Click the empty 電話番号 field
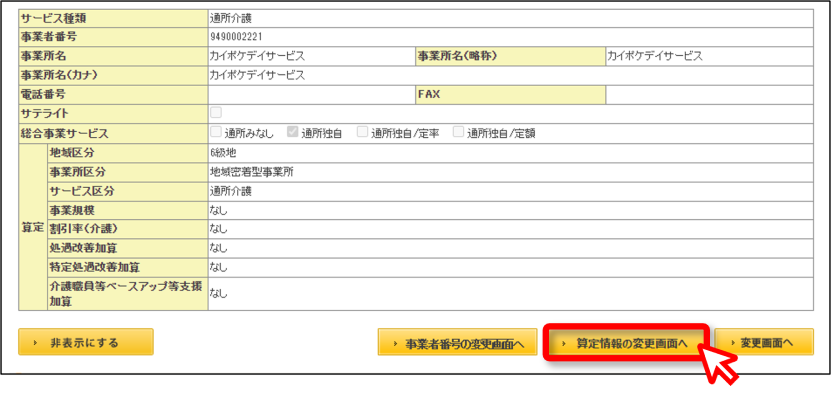Image resolution: width=831 pixels, height=396 pixels. pyautogui.click(x=312, y=95)
